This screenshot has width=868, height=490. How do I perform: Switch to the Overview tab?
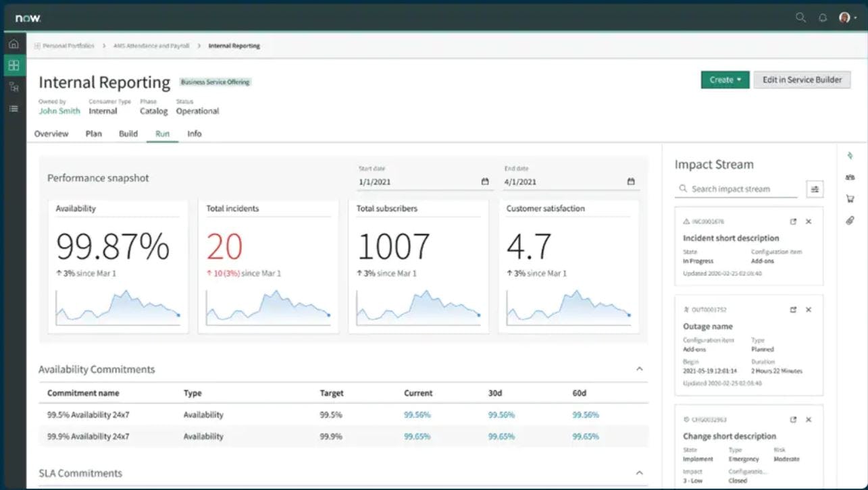click(51, 134)
